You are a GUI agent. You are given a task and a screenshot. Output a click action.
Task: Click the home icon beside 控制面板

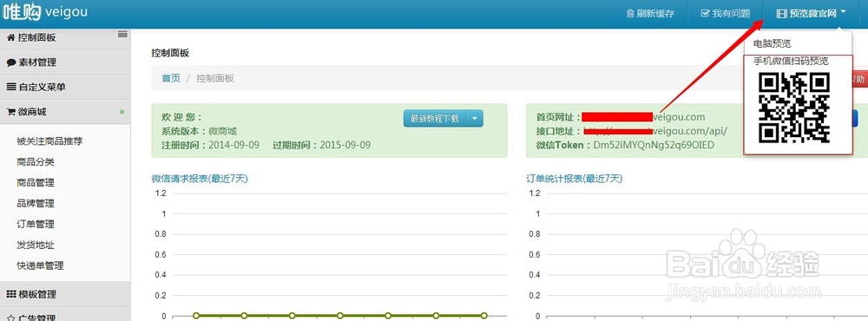point(10,37)
